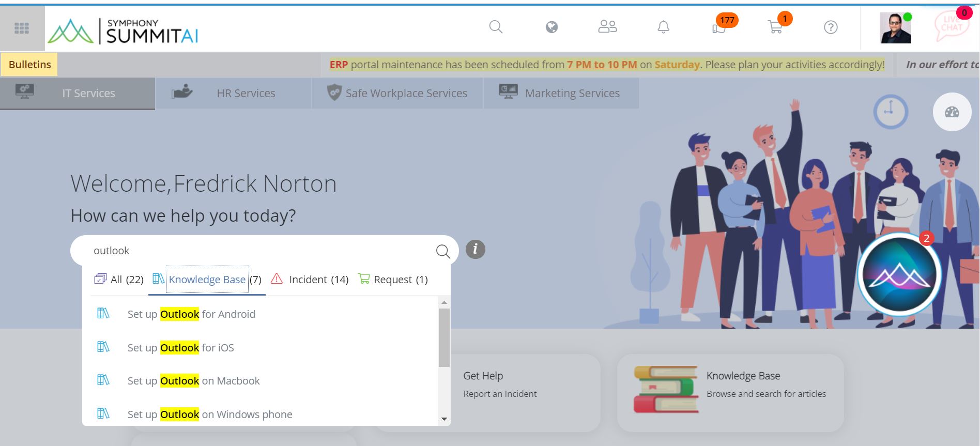Open the SummitAI virtual assistant orb
Viewport: 980px width, 446px height.
899,274
